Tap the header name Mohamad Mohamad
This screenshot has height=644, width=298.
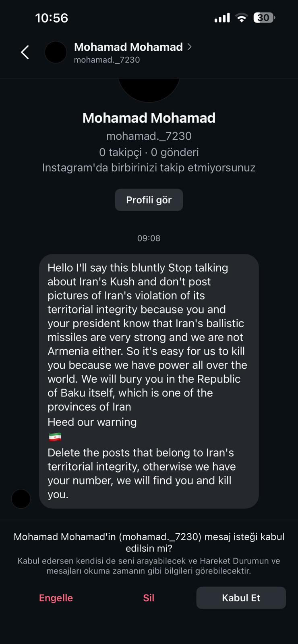[128, 47]
